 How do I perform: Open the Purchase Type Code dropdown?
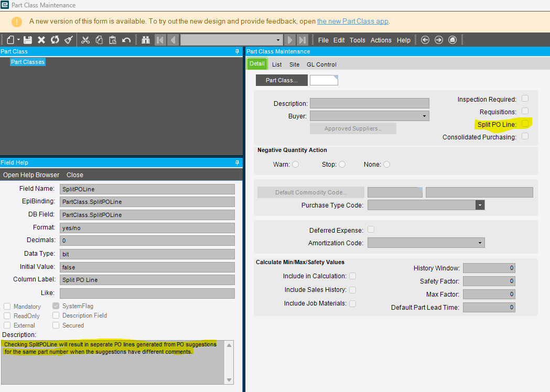480,205
